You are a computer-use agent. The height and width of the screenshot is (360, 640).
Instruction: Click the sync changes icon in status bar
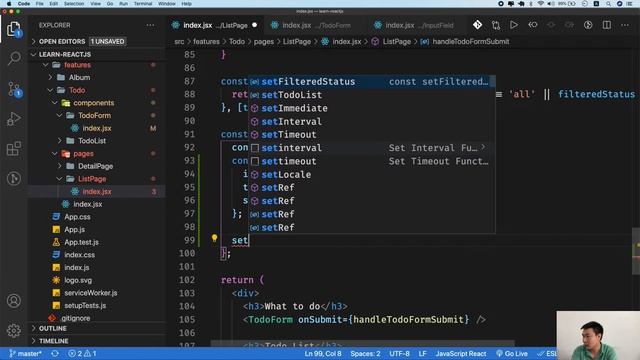point(55,353)
